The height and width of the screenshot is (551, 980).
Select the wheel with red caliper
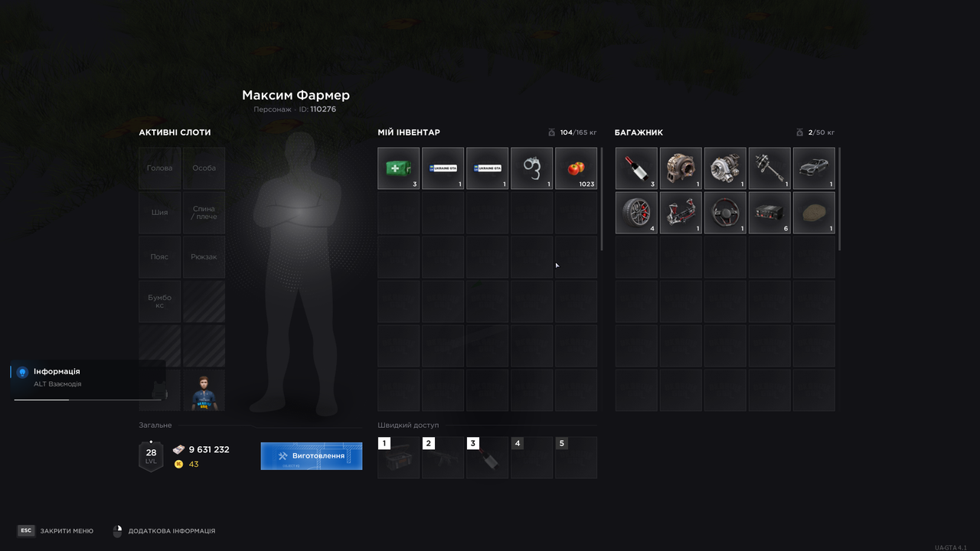point(636,213)
